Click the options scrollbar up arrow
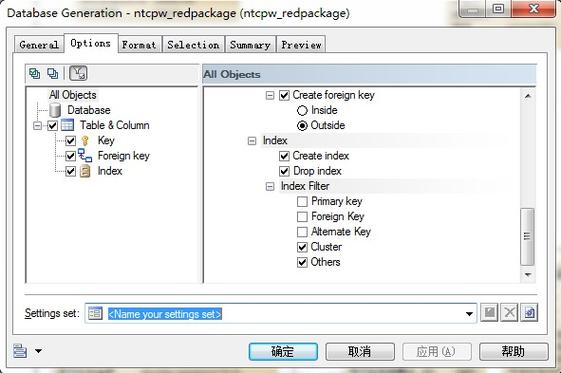This screenshot has width=561, height=373. (x=527, y=96)
